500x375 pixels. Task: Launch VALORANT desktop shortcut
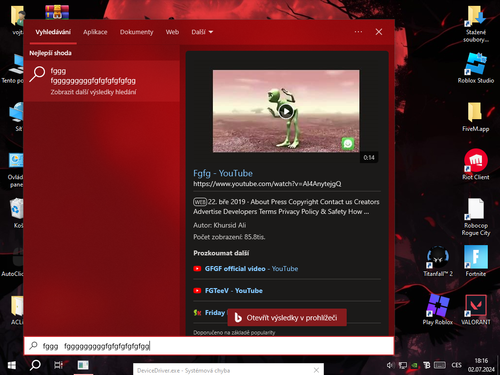point(476,310)
